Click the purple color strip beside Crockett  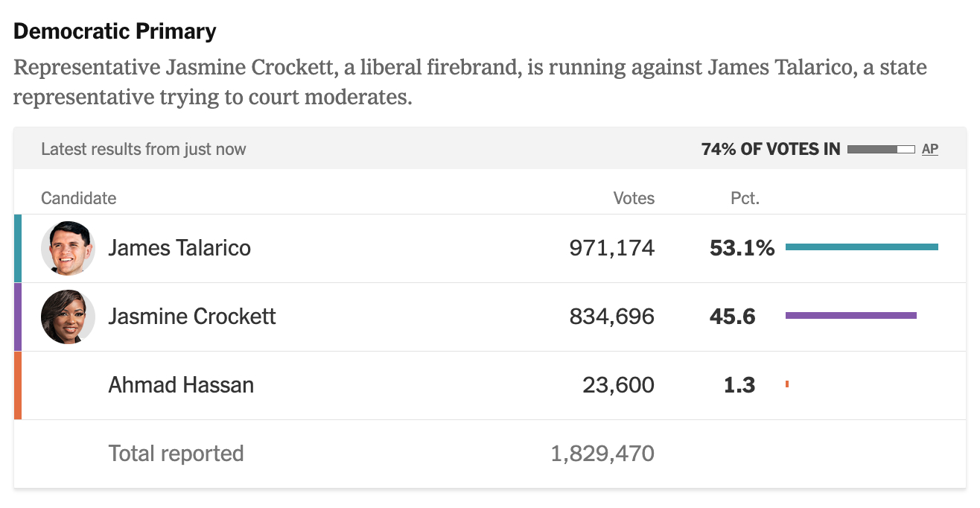(x=18, y=317)
